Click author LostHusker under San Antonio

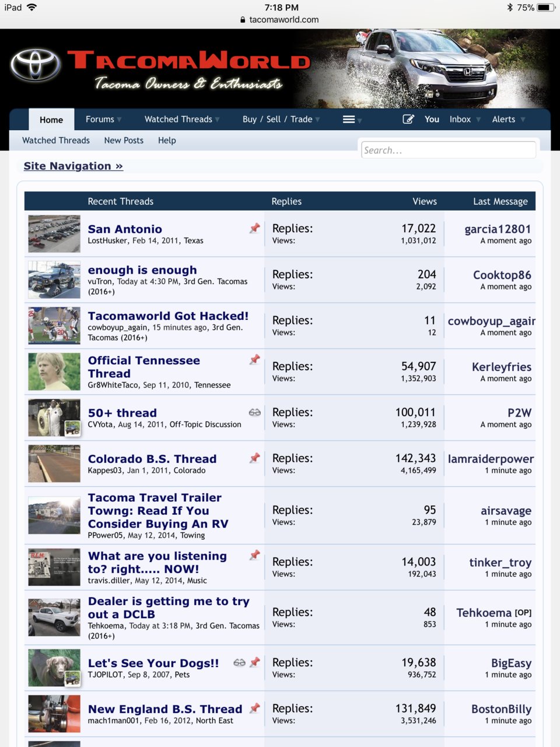(108, 240)
